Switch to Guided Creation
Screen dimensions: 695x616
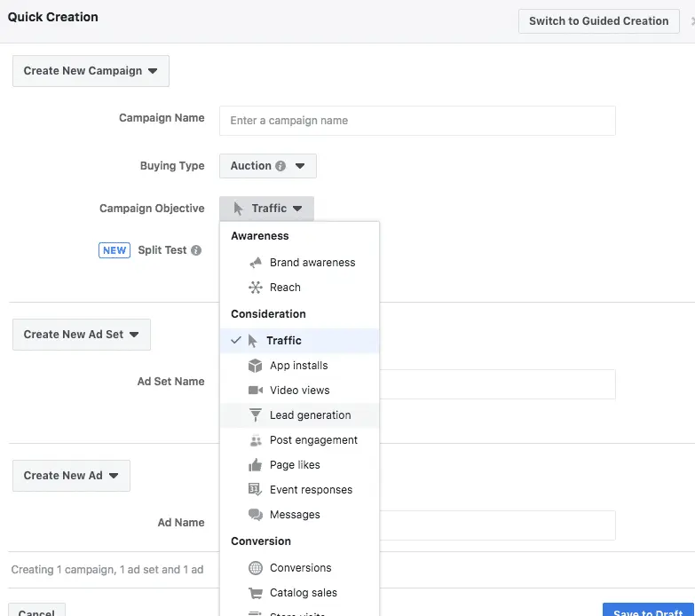pos(599,20)
